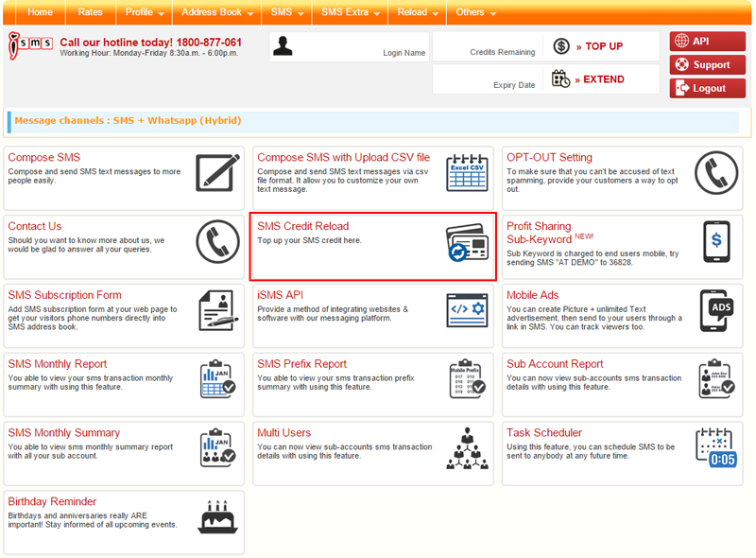Click the globe icon on API button
This screenshot has width=756, height=558.
tap(681, 41)
